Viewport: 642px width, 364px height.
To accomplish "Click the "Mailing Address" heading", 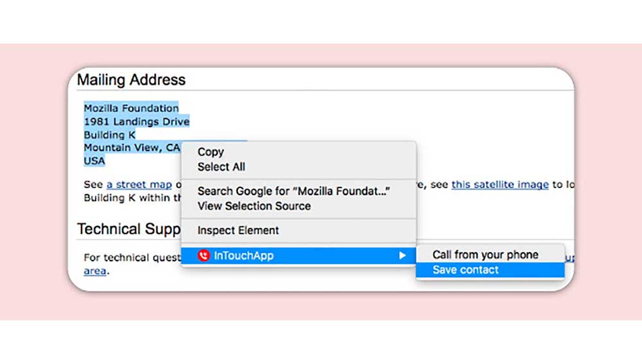I will pos(131,80).
